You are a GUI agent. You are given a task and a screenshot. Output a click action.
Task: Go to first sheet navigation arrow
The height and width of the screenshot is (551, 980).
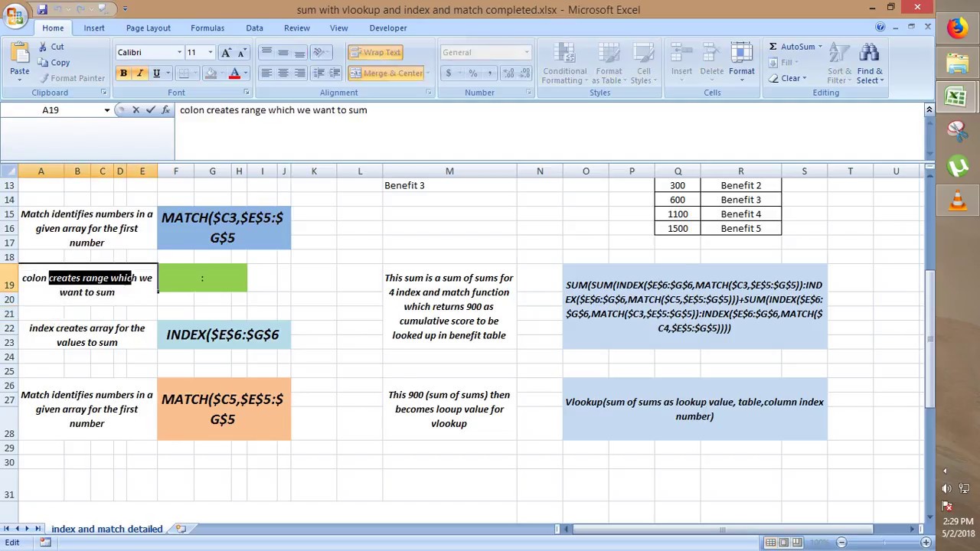pyautogui.click(x=6, y=529)
